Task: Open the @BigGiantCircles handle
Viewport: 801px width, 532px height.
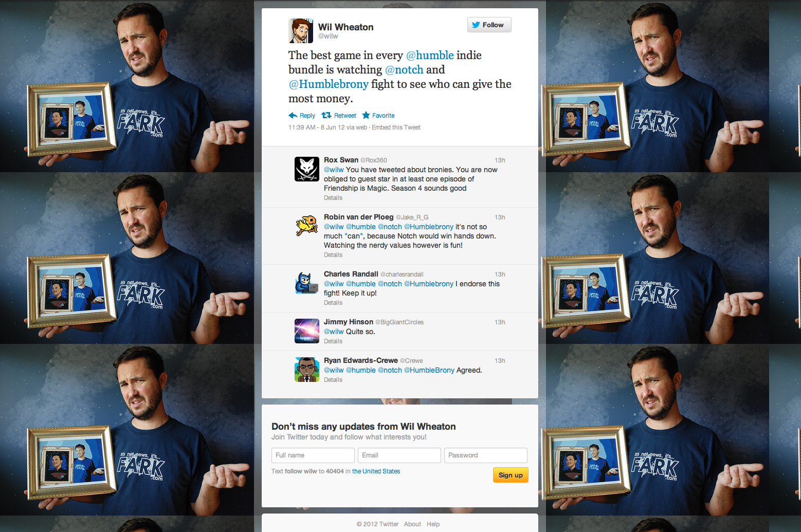Action: 399,322
